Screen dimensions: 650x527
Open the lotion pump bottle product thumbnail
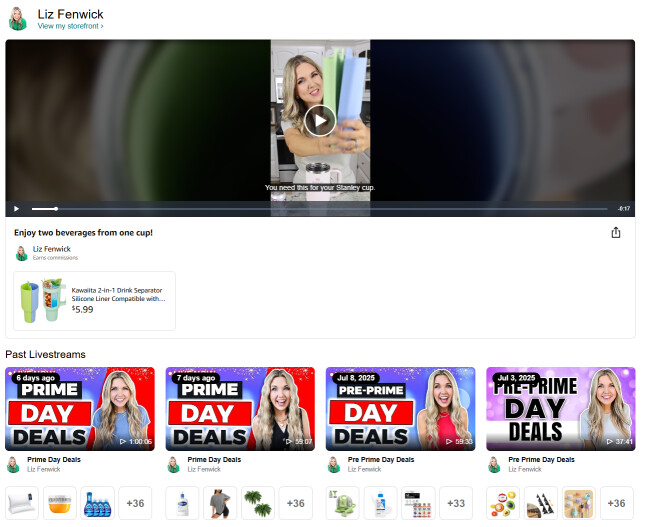click(x=182, y=503)
